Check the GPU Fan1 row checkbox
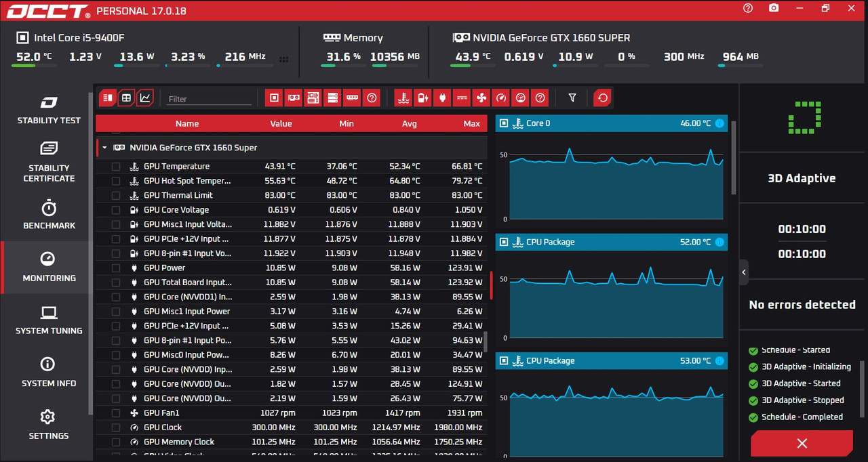 point(116,413)
